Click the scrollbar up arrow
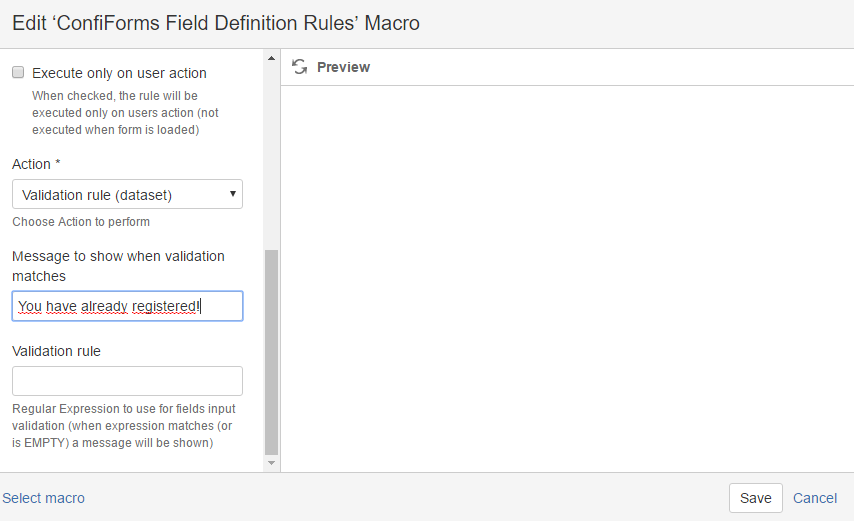Image resolution: width=854 pixels, height=521 pixels. coord(271,58)
